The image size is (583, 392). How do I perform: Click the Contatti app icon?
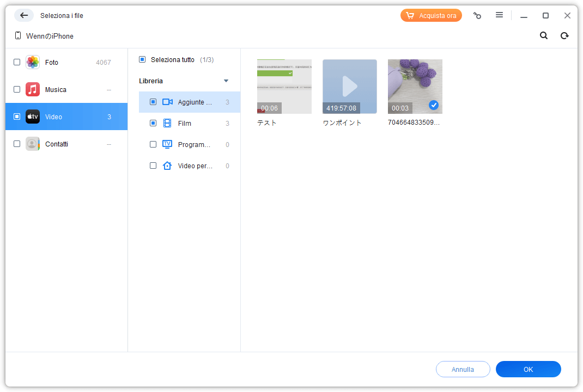tap(33, 144)
